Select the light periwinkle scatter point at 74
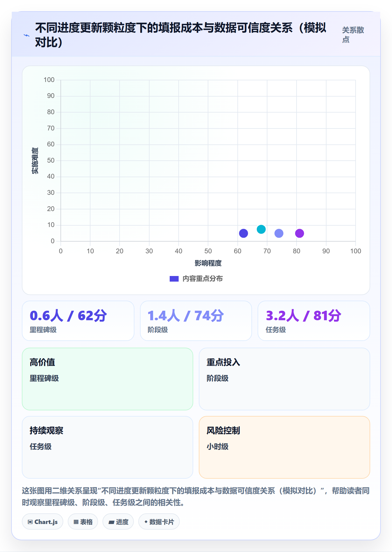This screenshot has height=552, width=392. pos(279,233)
